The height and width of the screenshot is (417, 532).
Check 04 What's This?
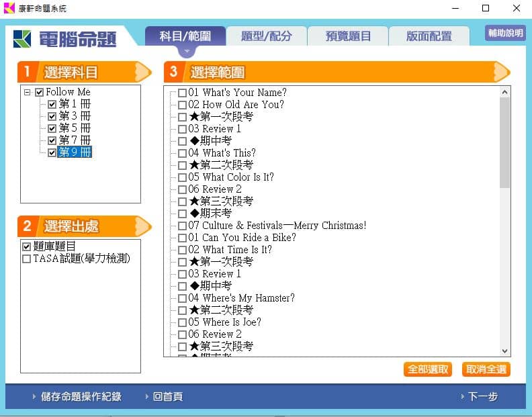click(x=182, y=153)
